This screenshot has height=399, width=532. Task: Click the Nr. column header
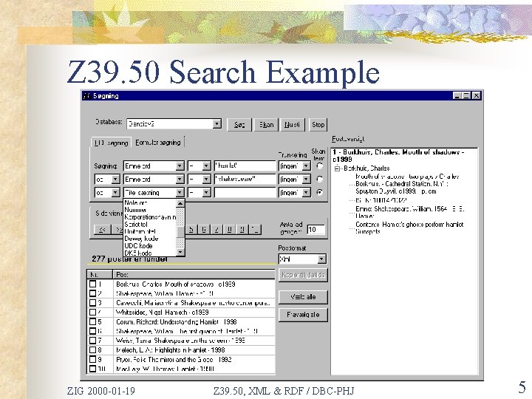[x=100, y=274]
